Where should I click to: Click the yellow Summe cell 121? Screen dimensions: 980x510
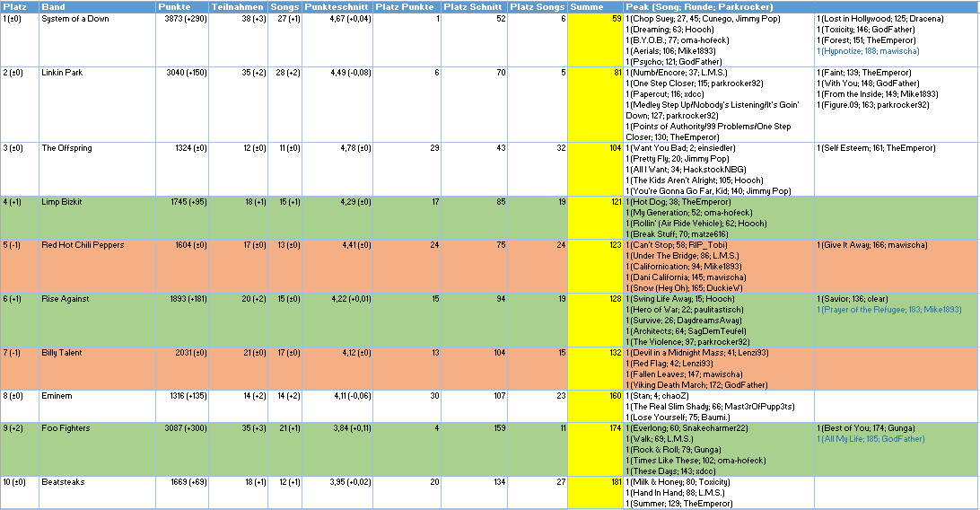(596, 218)
